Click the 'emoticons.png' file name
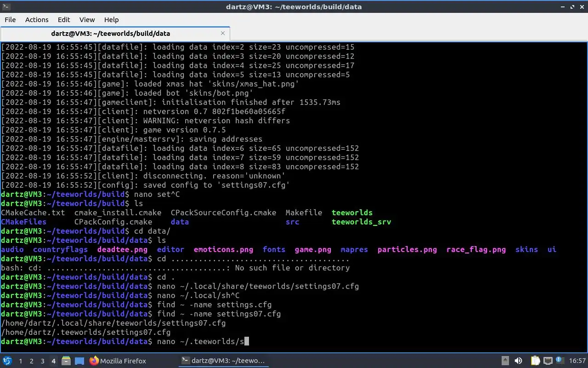This screenshot has height=368, width=588. coord(223,249)
